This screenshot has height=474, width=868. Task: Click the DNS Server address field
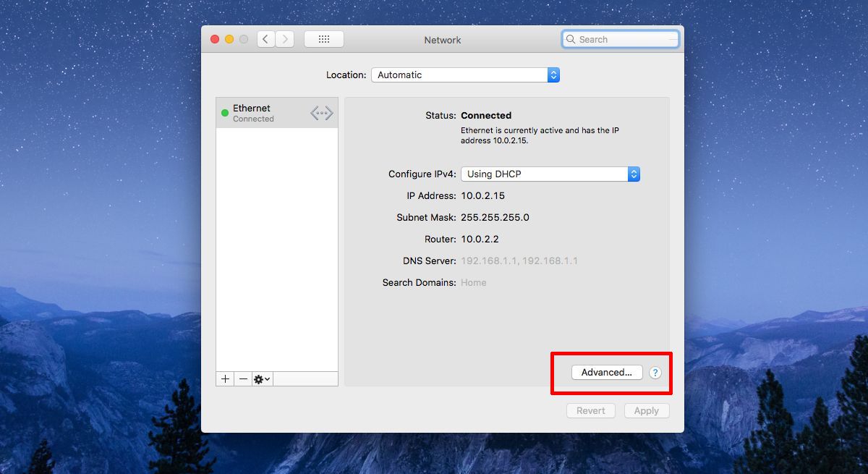click(x=519, y=261)
